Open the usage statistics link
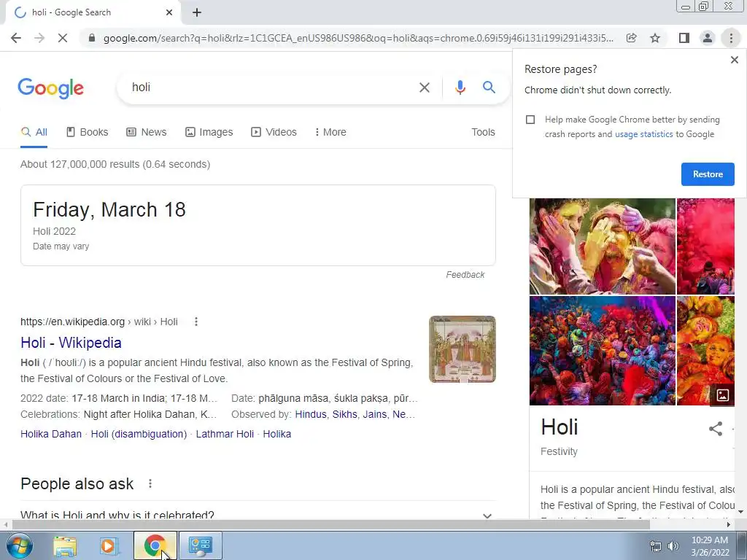Viewport: 747px width, 560px height. coord(643,134)
